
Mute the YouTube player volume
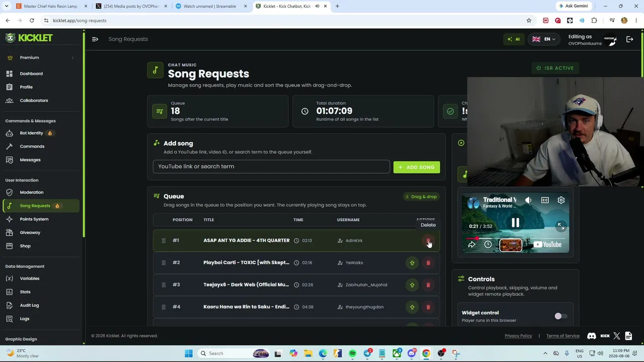(528, 200)
